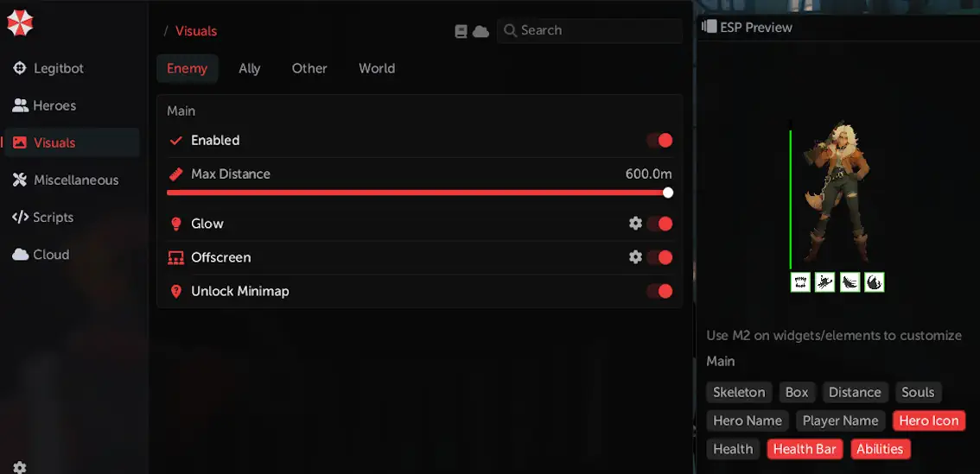Disable the Enabled toggle

659,140
